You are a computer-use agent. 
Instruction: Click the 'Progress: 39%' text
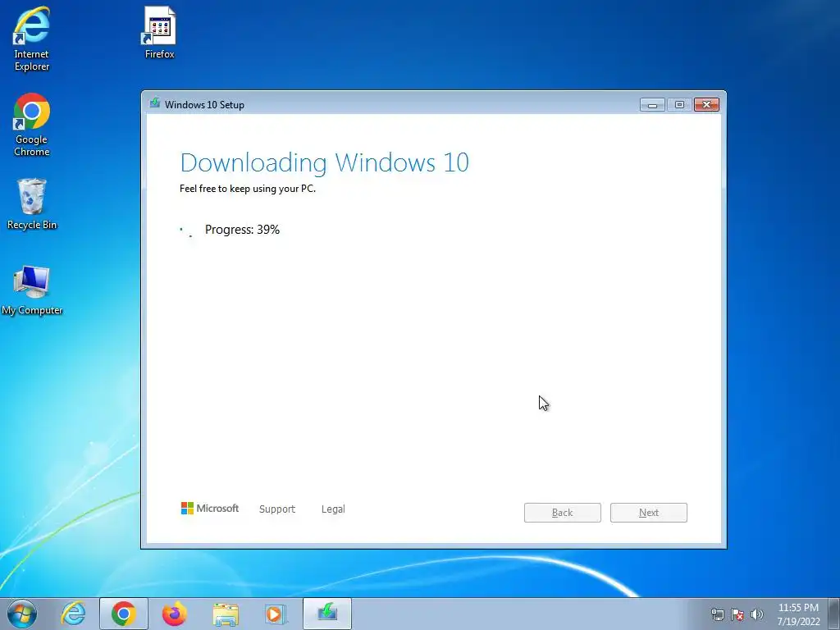[x=242, y=230]
